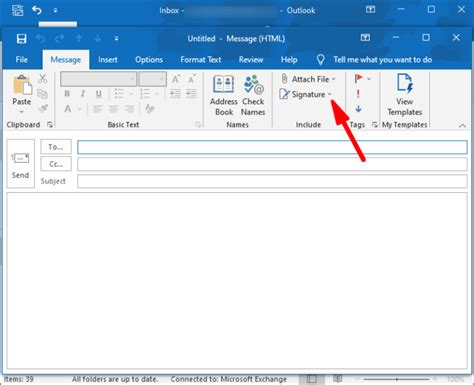474x385 pixels.
Task: Open the Clipboard dialog launcher
Action: 50,125
